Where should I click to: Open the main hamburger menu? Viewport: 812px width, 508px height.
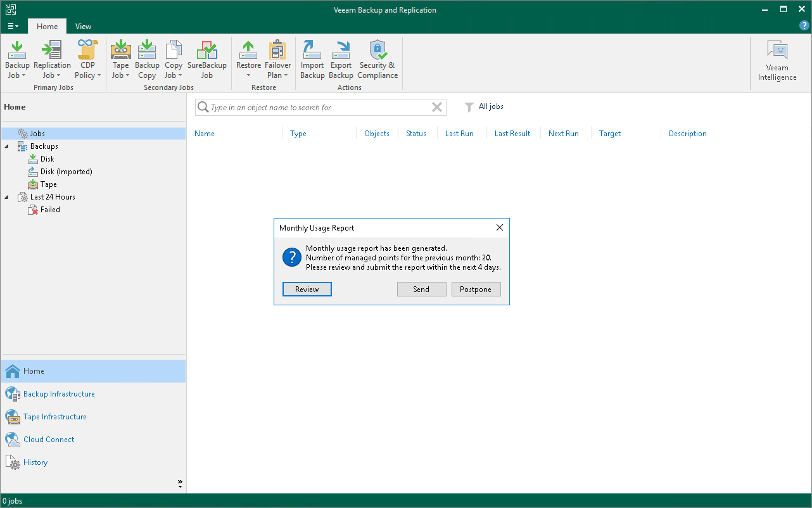13,27
